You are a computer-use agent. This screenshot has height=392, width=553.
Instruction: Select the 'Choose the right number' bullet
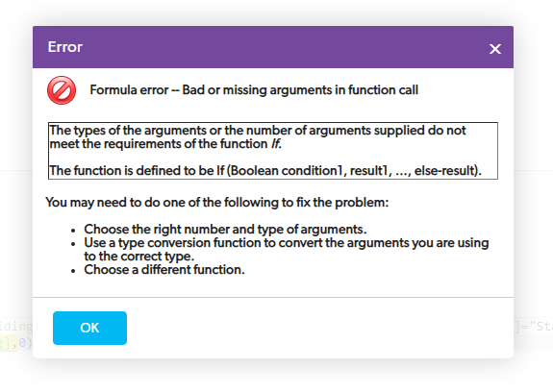click(x=225, y=230)
